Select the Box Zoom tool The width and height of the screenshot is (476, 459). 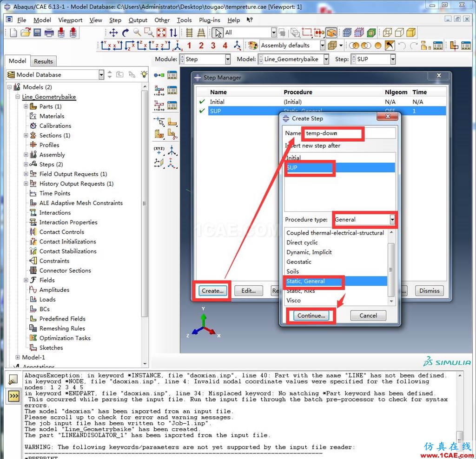(149, 33)
